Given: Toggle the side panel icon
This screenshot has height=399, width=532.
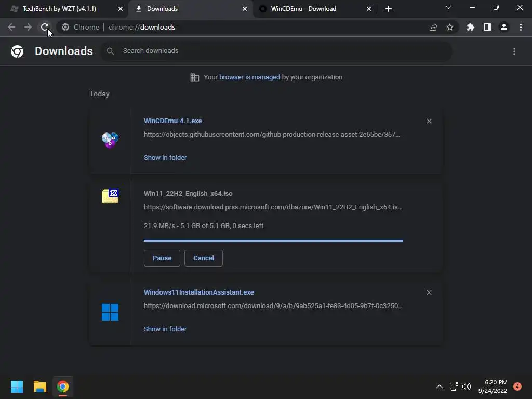Looking at the screenshot, I should 487,27.
